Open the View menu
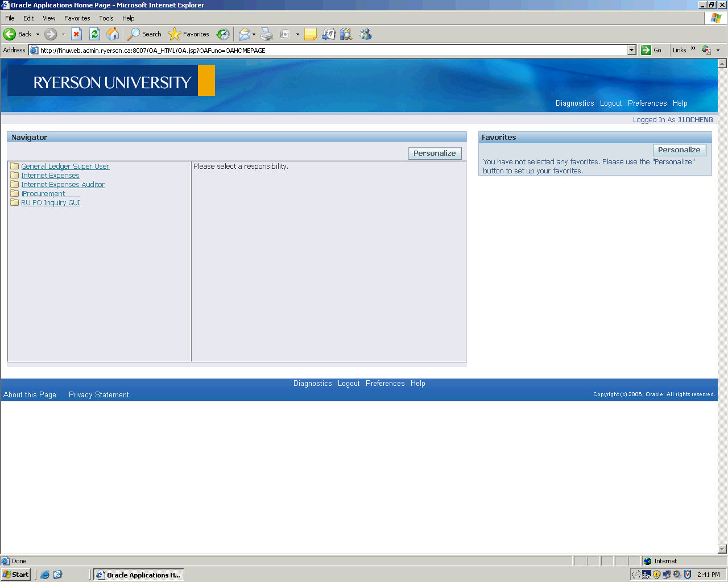Image resolution: width=728 pixels, height=582 pixels. pos(49,18)
